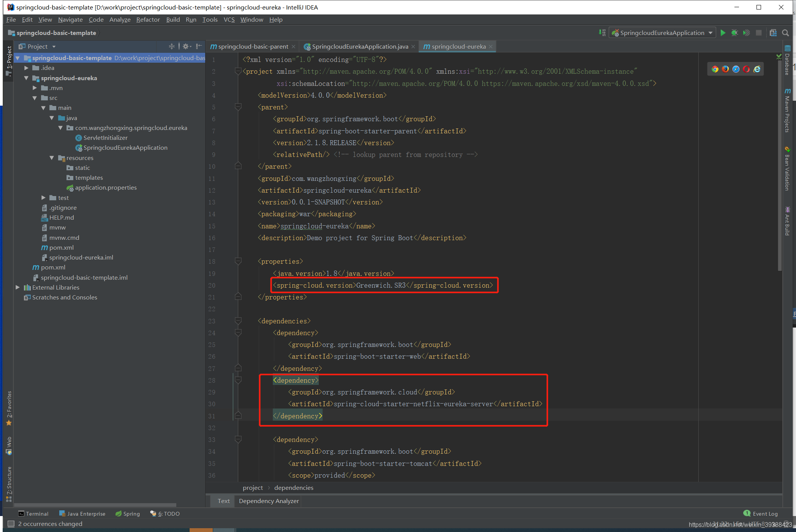Switch to SpringcloudEurekaApplication.java tab
The image size is (796, 532).
(360, 46)
